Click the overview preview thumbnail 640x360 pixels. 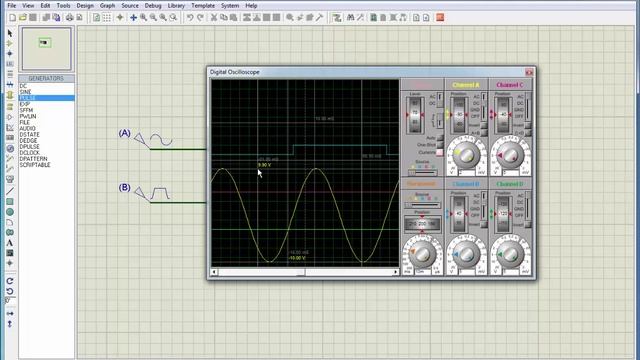click(x=47, y=49)
